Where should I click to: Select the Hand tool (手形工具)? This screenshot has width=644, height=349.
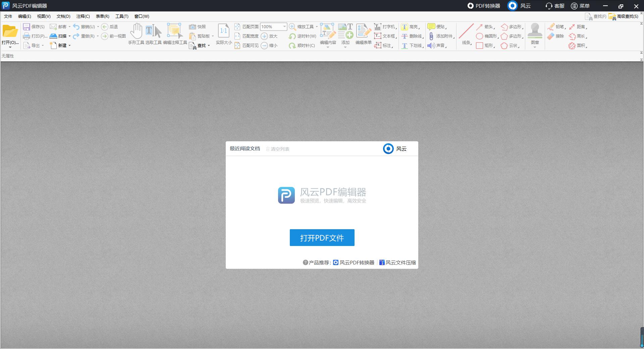pos(136,34)
